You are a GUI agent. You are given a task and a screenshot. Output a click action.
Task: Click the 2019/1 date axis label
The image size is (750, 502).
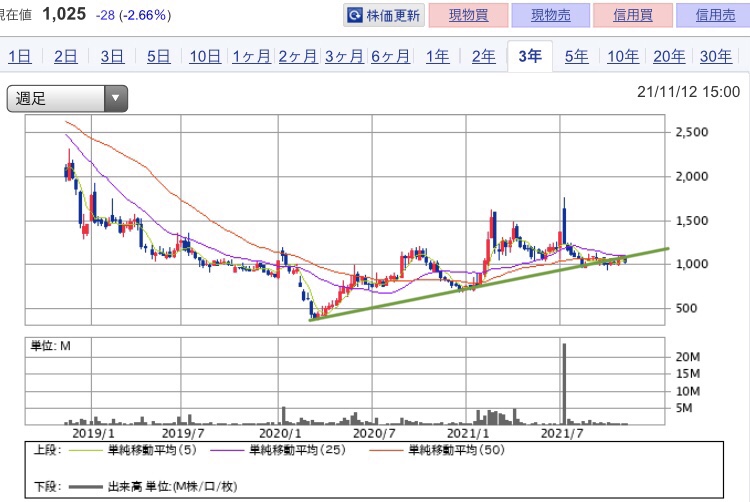(x=93, y=434)
